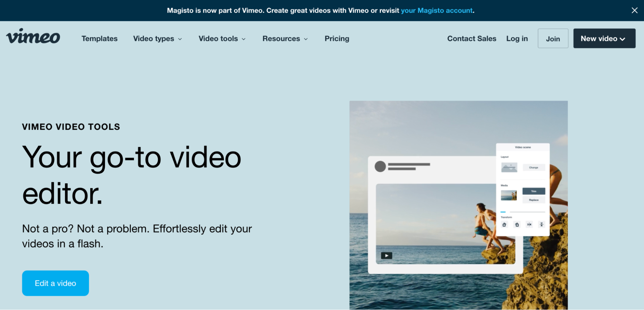The image size is (644, 310).
Task: Select the Media cliff-jump thumbnail
Action: (x=509, y=195)
